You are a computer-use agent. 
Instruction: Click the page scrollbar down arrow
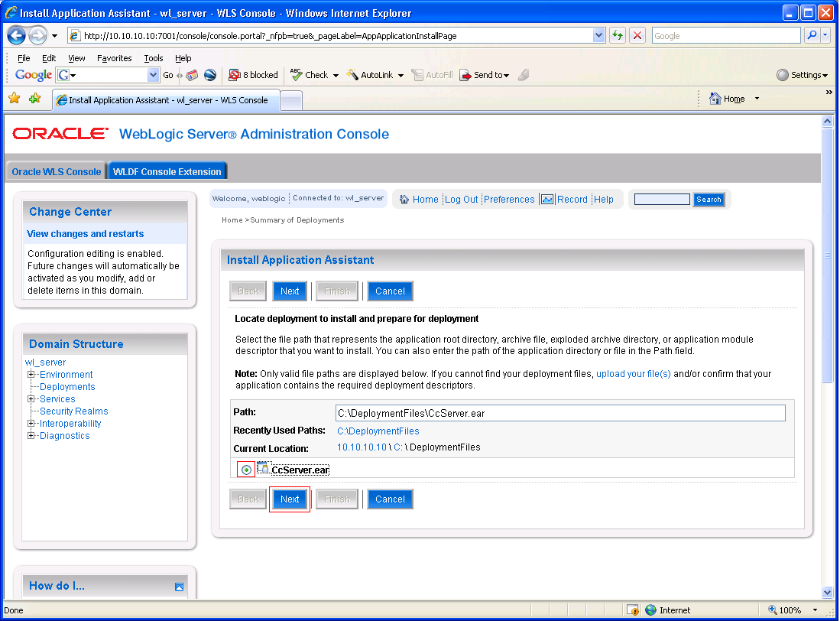click(x=827, y=592)
